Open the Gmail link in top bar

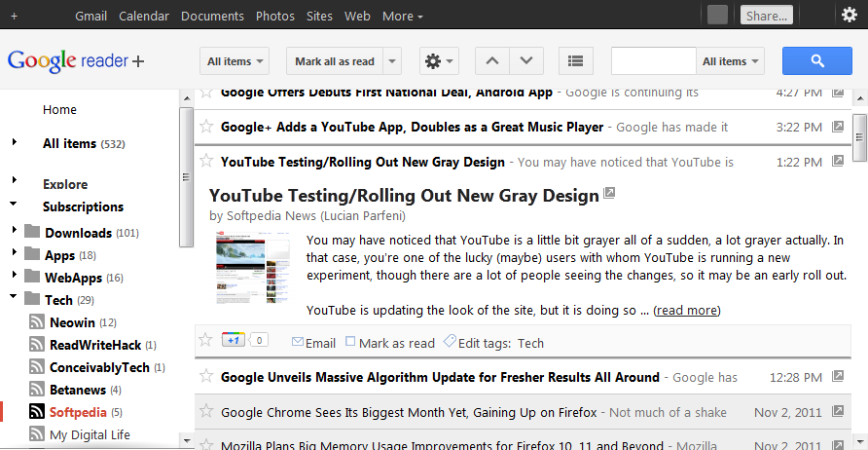90,16
